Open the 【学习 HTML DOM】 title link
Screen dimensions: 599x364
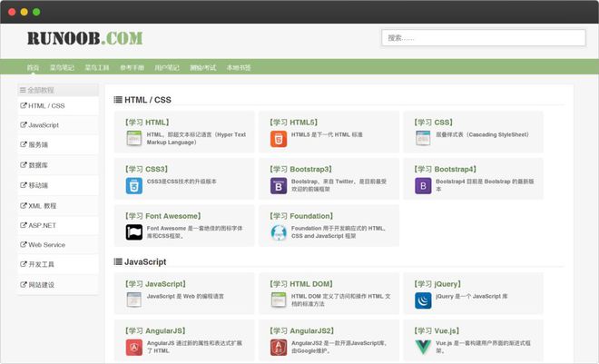(301, 284)
